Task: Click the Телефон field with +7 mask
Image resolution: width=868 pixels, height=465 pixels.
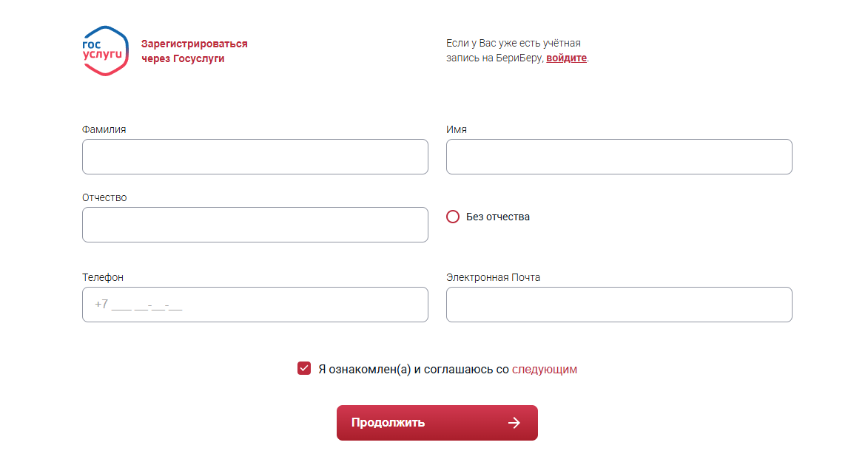Action: (x=255, y=305)
